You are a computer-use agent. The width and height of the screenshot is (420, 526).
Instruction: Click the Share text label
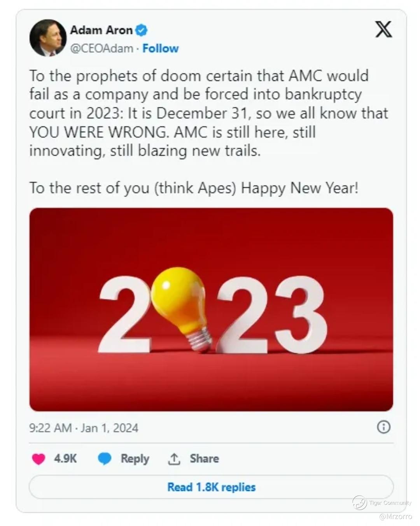204,459
